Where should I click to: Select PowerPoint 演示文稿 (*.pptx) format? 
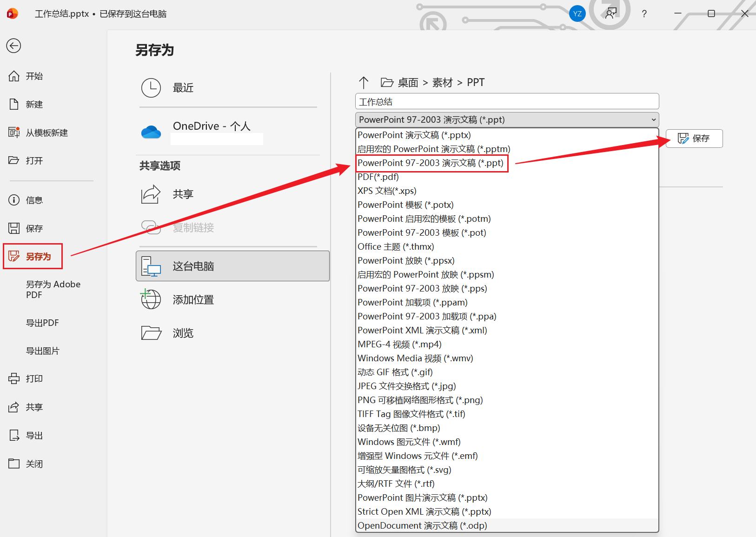507,135
